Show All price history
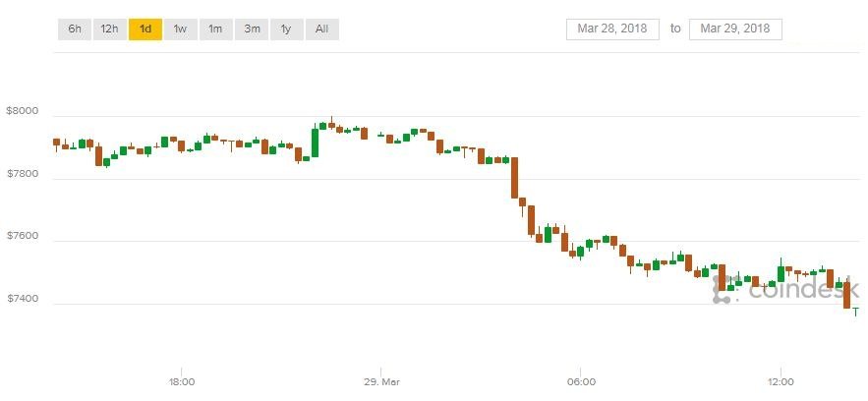This screenshot has width=868, height=401. pyautogui.click(x=321, y=29)
